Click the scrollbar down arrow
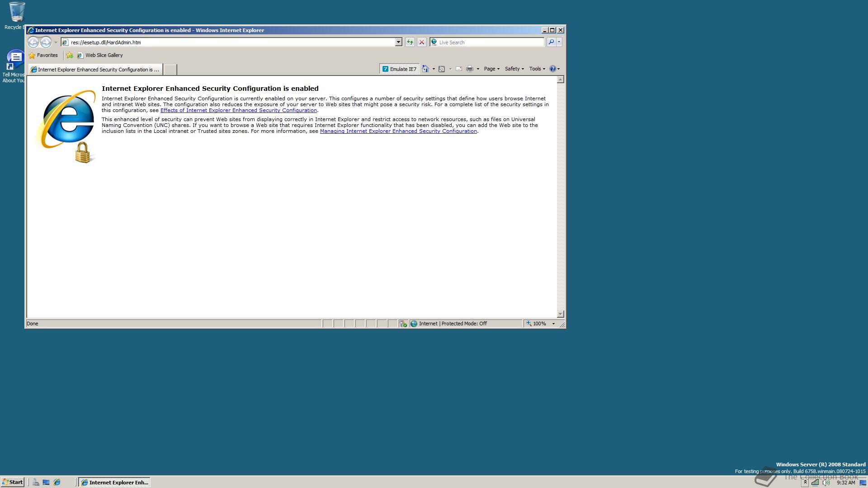Viewport: 868px width, 488px height. (x=561, y=314)
